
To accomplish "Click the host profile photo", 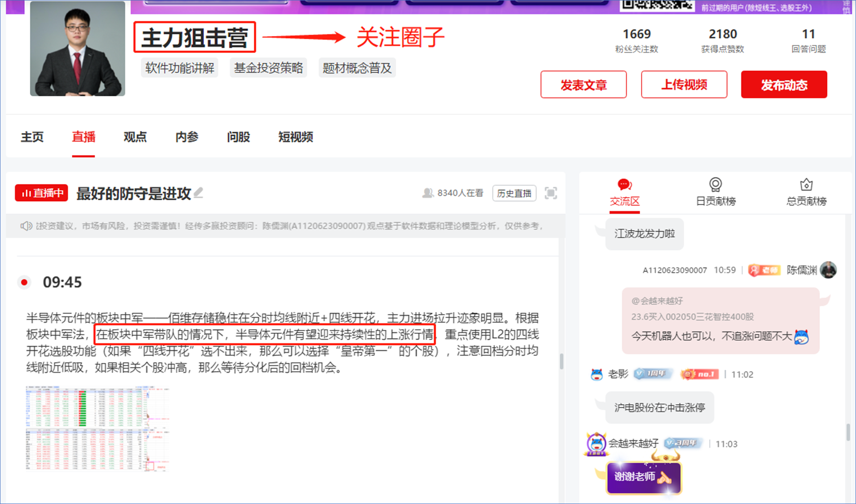I will tap(77, 48).
